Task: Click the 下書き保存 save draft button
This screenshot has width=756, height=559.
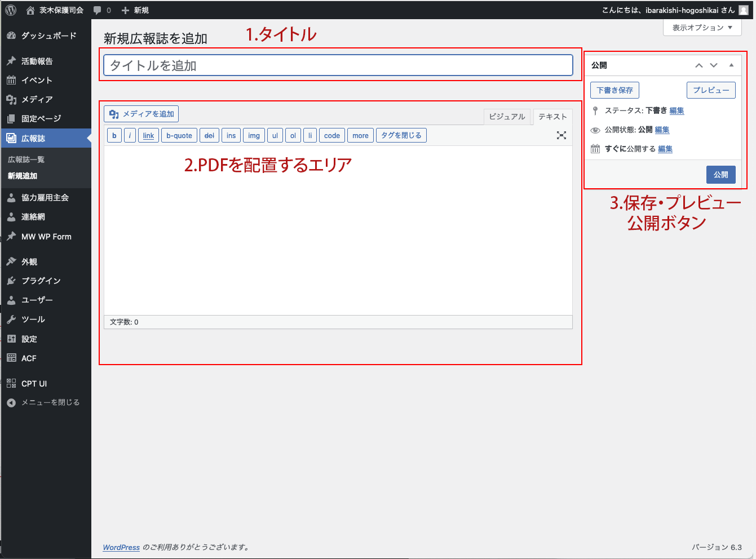Action: [x=614, y=90]
